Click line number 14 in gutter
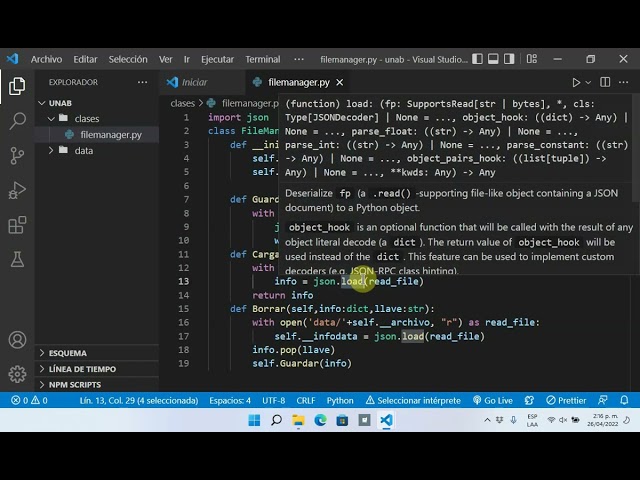Viewport: 640px width, 480px height. [x=184, y=295]
